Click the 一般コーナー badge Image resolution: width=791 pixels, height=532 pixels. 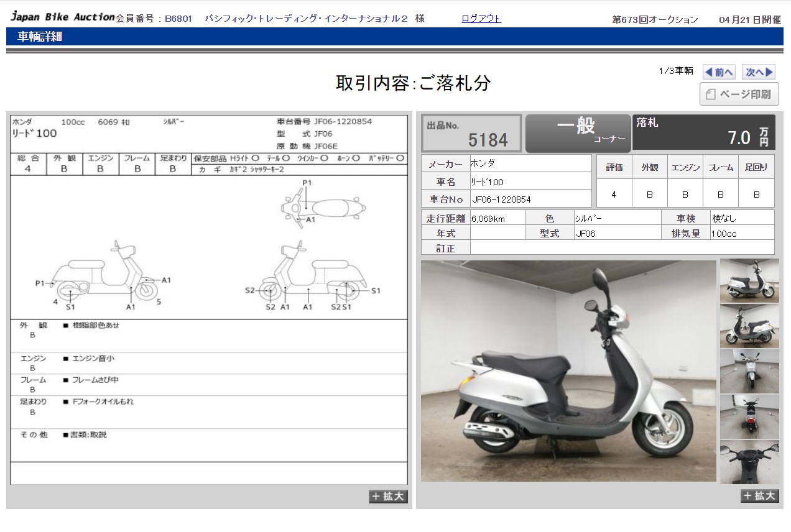click(x=578, y=133)
